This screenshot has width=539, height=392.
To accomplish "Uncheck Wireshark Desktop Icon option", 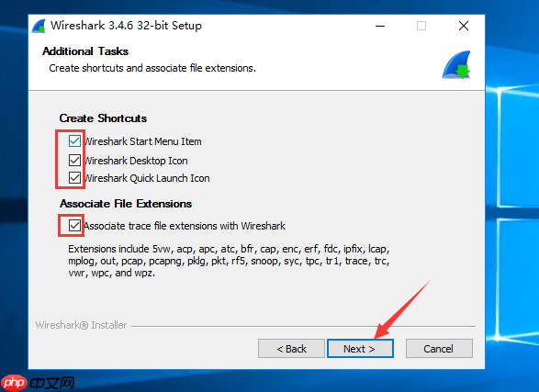I will 74,160.
